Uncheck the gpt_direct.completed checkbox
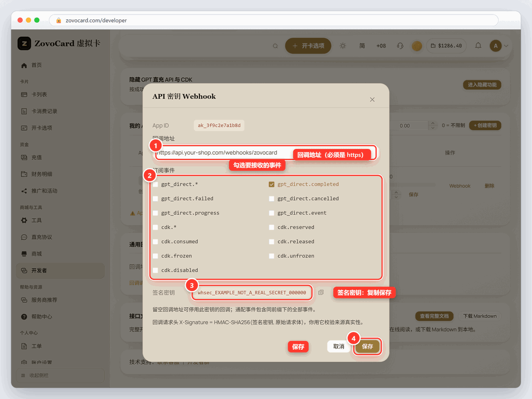The height and width of the screenshot is (399, 532). tap(271, 184)
